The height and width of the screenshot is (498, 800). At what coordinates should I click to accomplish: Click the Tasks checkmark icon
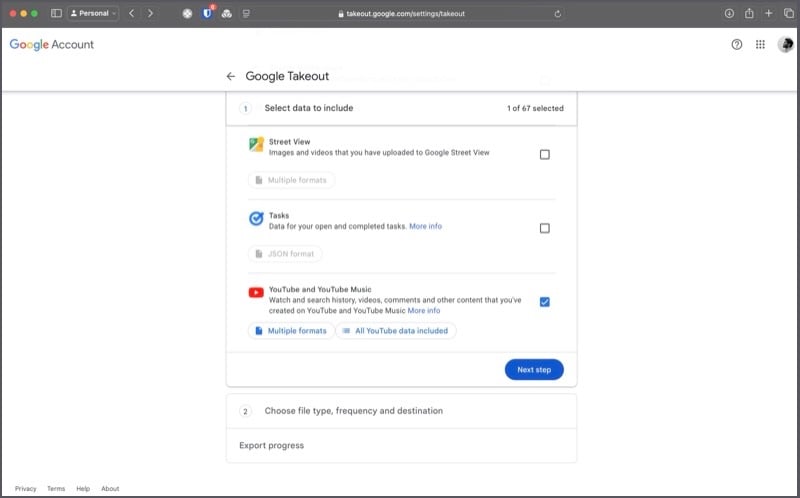pos(256,218)
